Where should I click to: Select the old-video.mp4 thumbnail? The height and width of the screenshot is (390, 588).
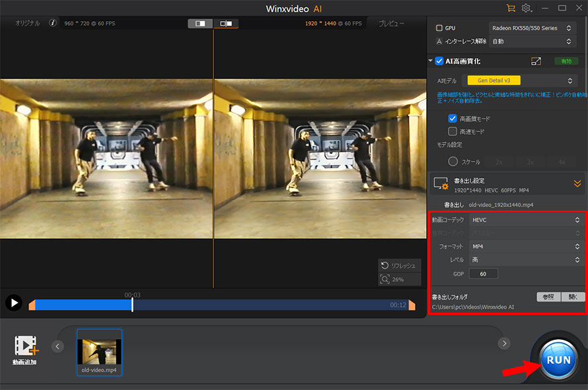(x=99, y=352)
